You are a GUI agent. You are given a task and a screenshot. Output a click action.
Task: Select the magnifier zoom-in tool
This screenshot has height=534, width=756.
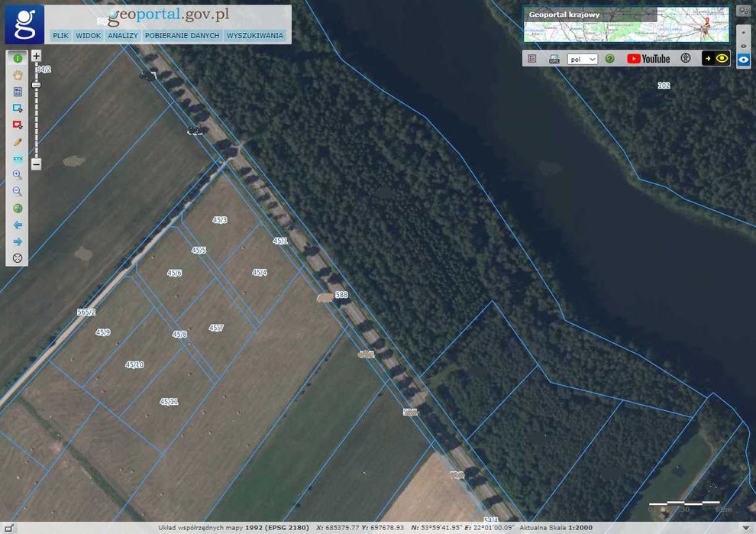[18, 175]
